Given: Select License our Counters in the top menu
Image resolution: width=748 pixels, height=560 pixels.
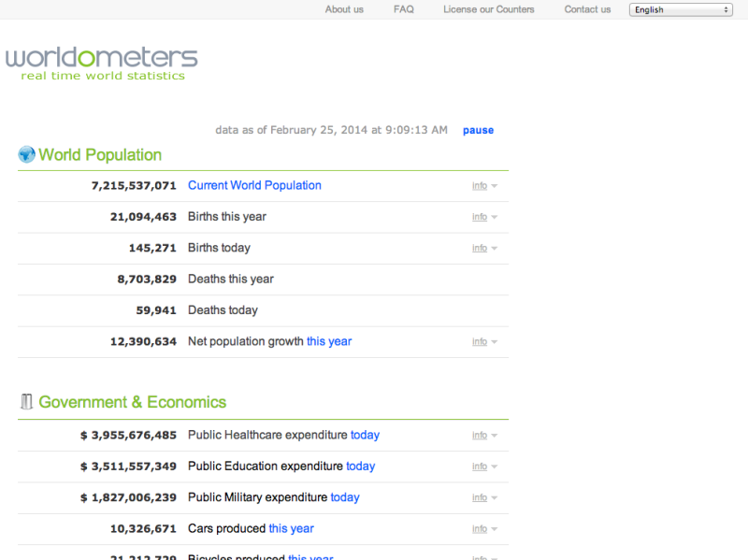Looking at the screenshot, I should (x=488, y=9).
